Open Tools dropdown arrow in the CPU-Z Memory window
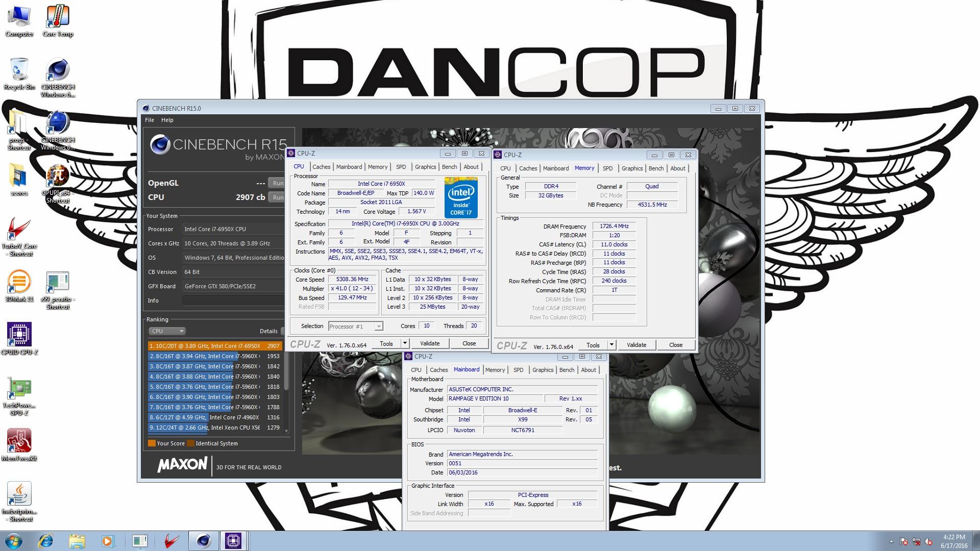This screenshot has height=551, width=980. (x=611, y=345)
